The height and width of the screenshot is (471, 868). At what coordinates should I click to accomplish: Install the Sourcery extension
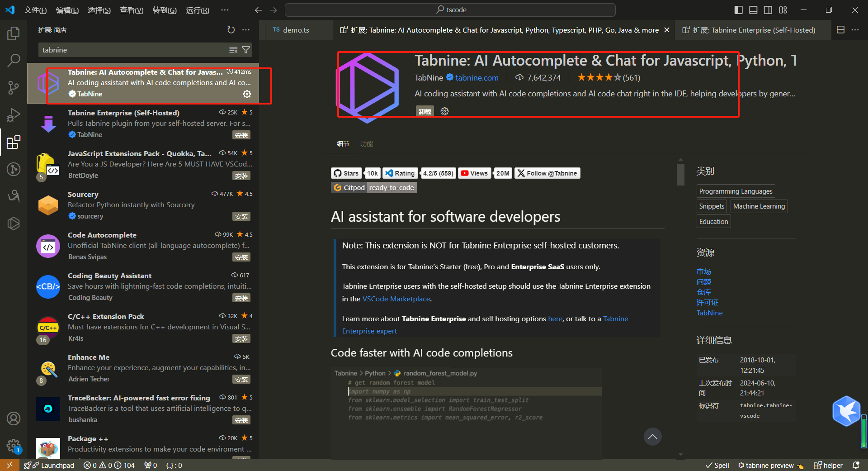241,216
